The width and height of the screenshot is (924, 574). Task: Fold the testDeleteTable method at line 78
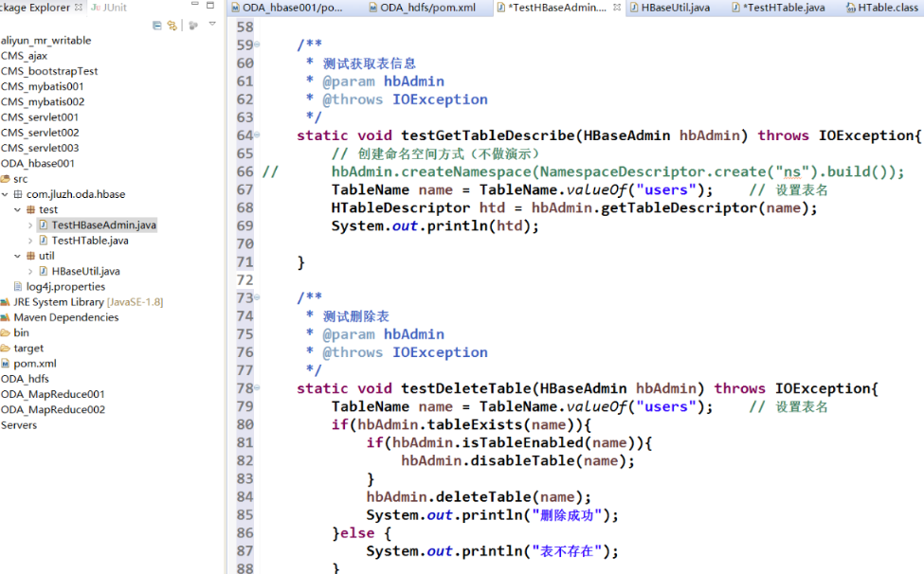pyautogui.click(x=257, y=388)
